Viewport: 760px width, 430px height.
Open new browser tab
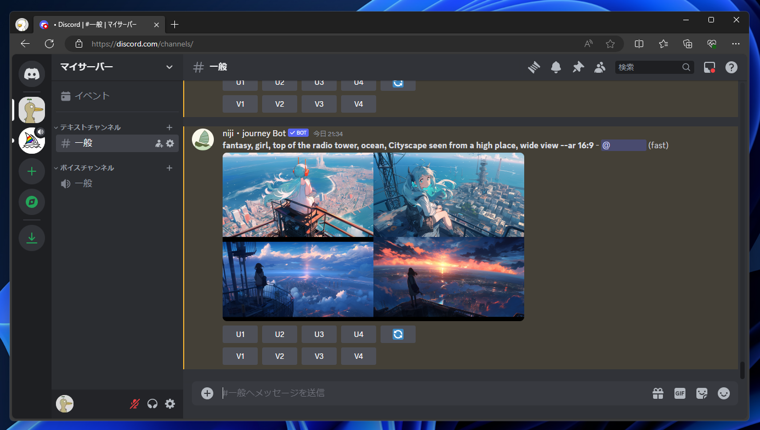click(x=175, y=24)
